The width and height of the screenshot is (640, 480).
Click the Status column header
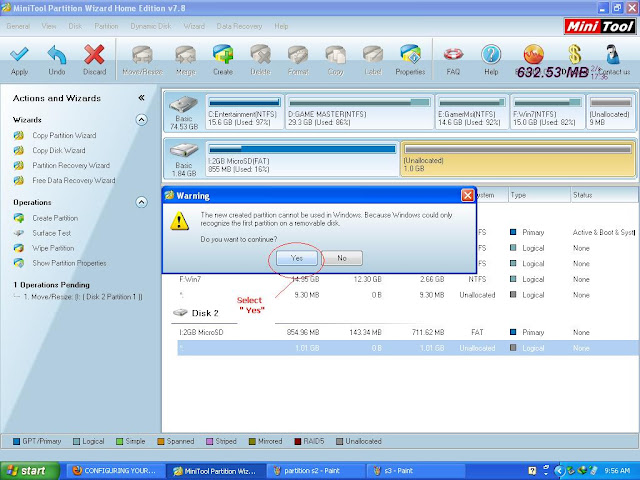coord(604,195)
